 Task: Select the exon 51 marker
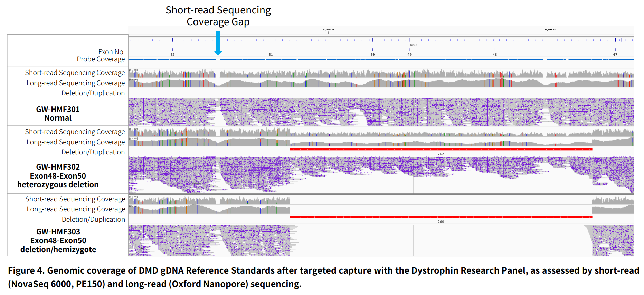[x=271, y=54]
